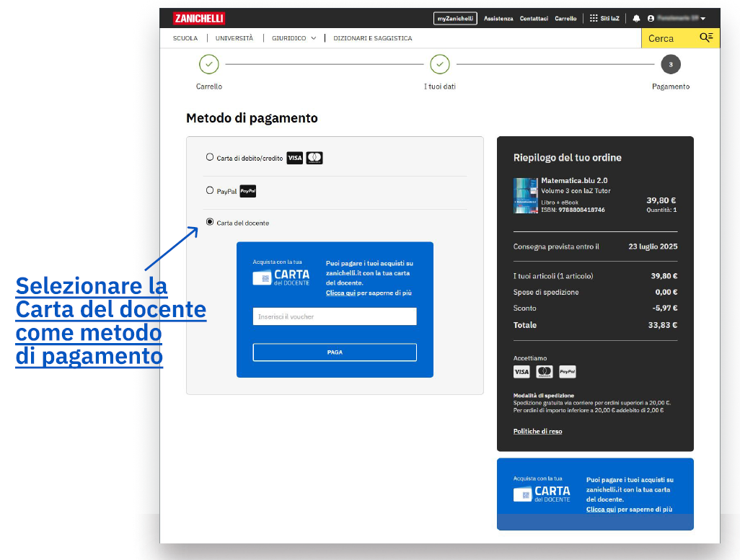Click the delivery date 23 luglio 2025
This screenshot has height=560, width=740.
tap(653, 246)
